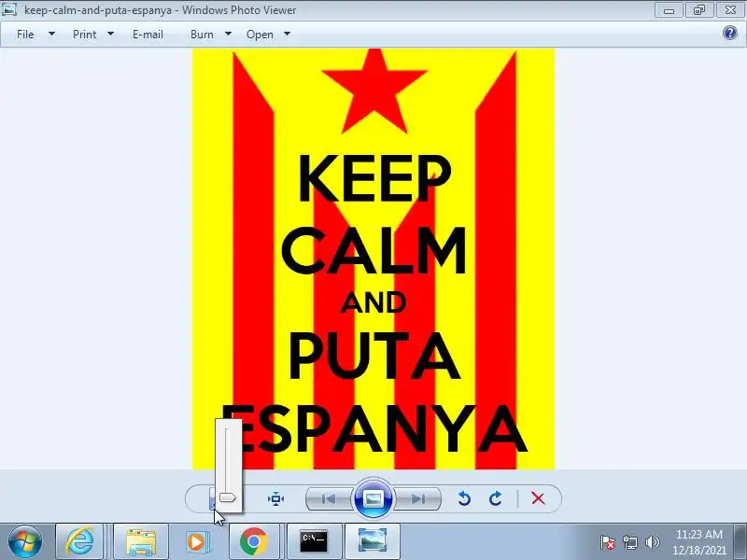Click the zoom slider handle
This screenshot has width=747, height=560.
coord(227,497)
